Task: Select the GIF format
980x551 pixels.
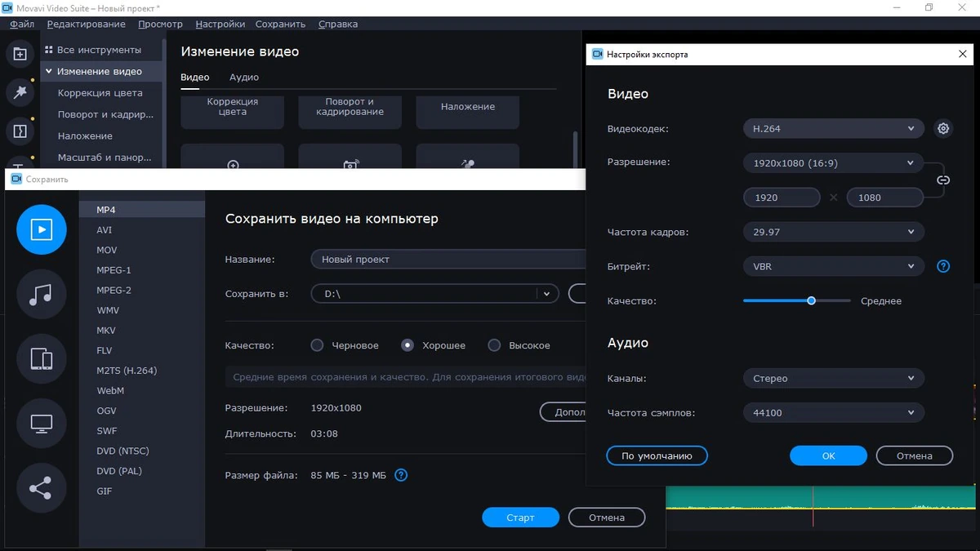Action: pyautogui.click(x=142, y=491)
